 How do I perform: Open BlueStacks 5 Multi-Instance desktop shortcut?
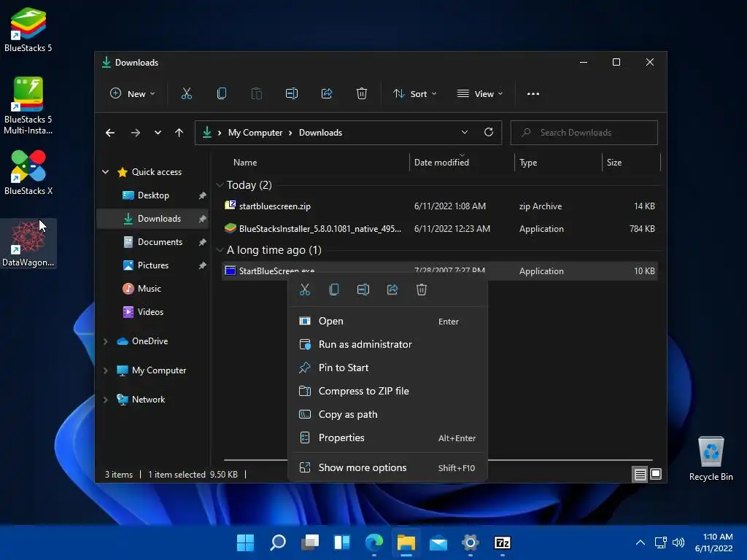28,106
